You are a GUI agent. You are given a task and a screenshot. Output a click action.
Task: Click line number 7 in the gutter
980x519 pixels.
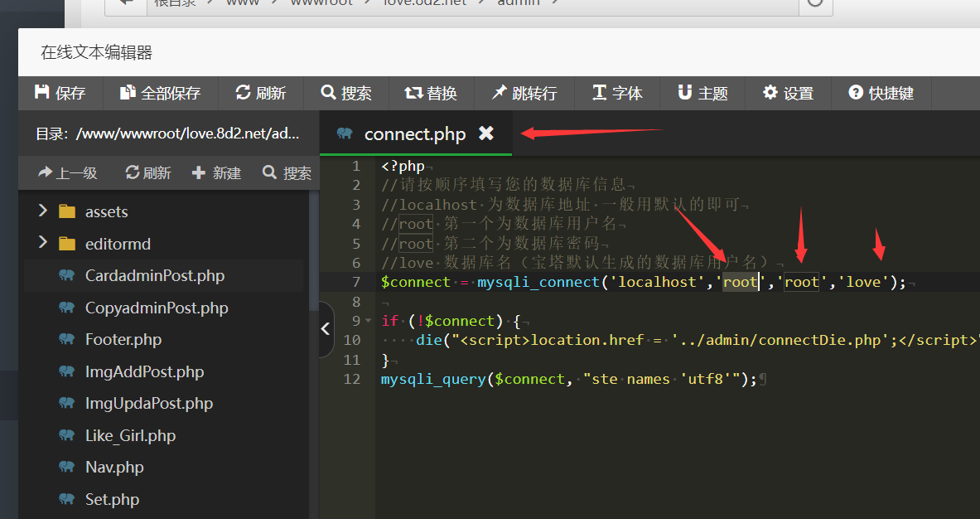tap(356, 282)
